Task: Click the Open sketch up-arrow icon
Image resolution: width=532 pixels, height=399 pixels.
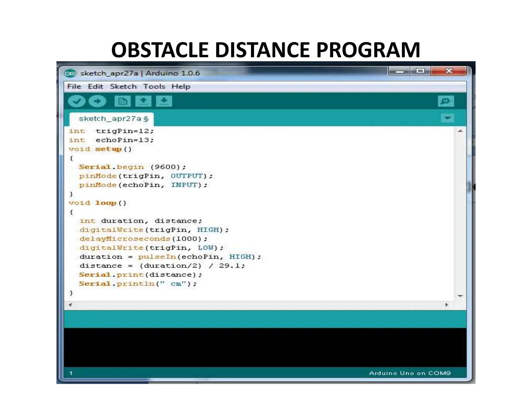Action: click(143, 101)
